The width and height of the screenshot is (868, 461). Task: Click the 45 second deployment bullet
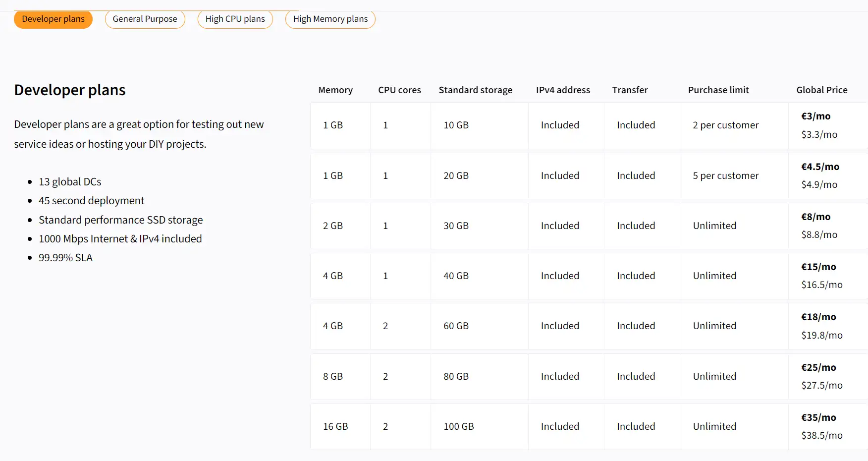click(92, 201)
